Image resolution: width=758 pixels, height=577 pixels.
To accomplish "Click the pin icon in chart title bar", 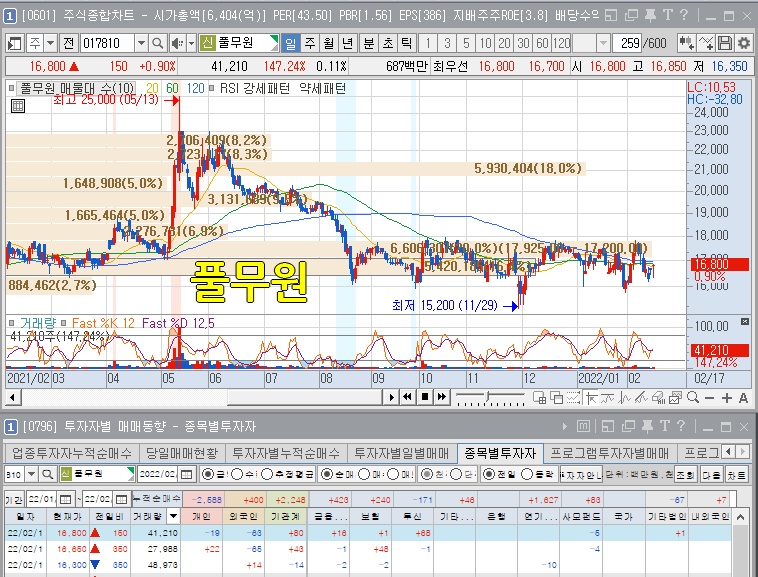I will (x=650, y=15).
